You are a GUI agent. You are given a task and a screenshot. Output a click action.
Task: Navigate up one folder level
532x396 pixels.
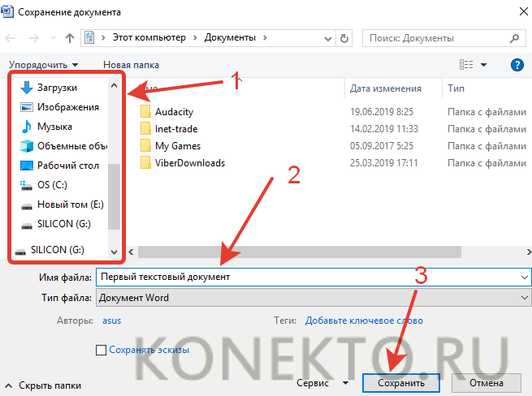pyautogui.click(x=70, y=38)
